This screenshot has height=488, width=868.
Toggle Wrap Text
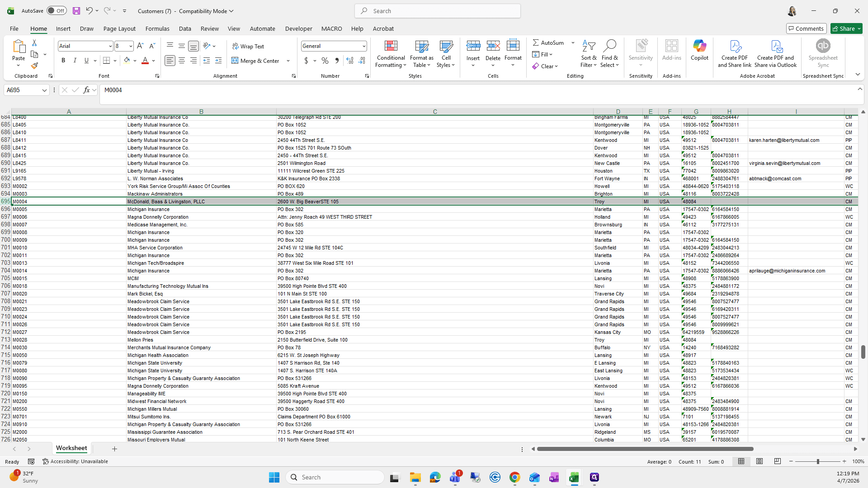248,46
